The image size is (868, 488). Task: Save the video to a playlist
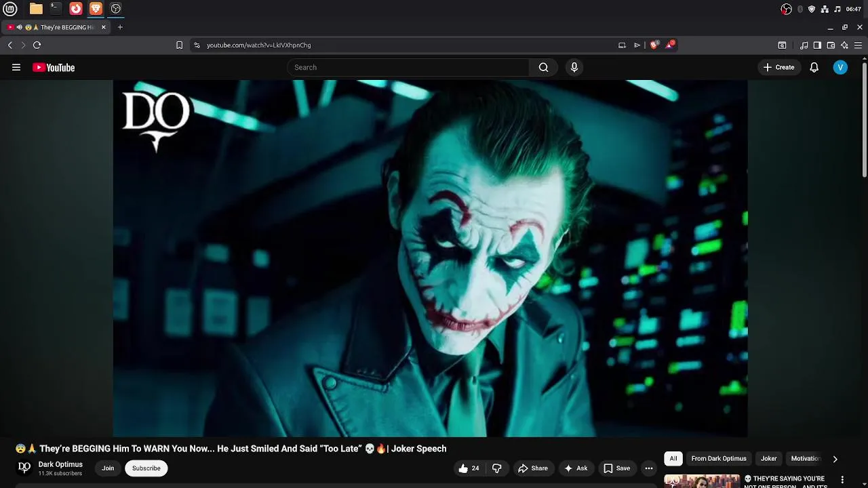point(617,468)
